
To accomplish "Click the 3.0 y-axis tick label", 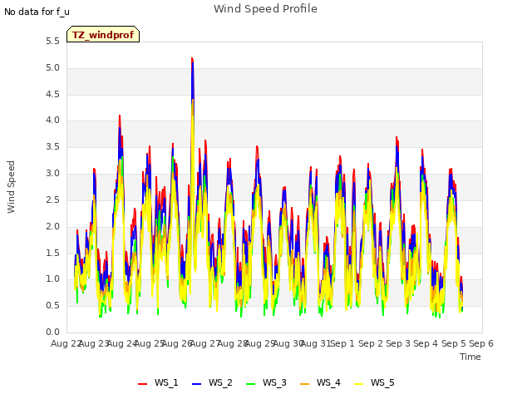I will pyautogui.click(x=52, y=174).
